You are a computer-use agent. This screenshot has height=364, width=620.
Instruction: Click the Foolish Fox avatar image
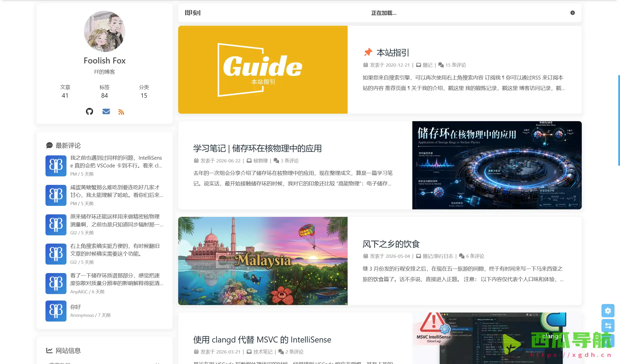tap(104, 31)
